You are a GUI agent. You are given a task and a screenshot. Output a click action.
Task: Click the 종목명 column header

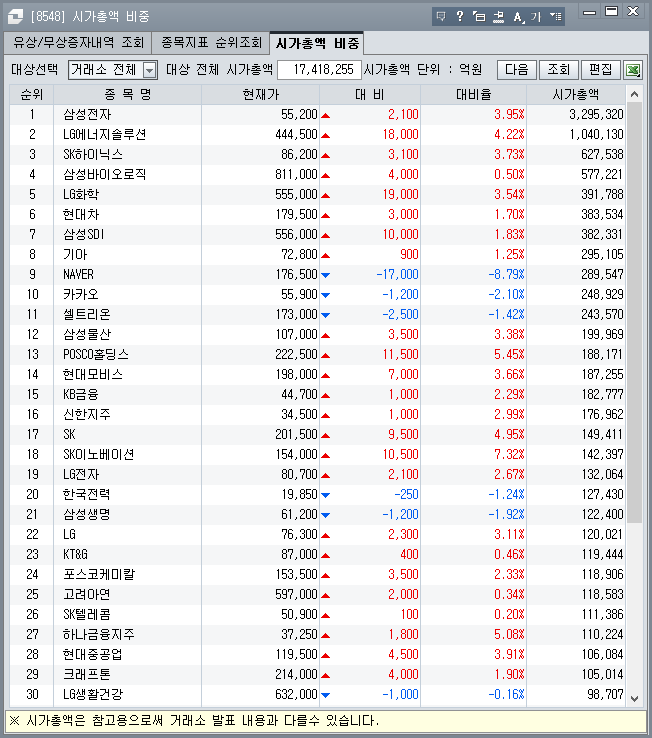click(128, 95)
